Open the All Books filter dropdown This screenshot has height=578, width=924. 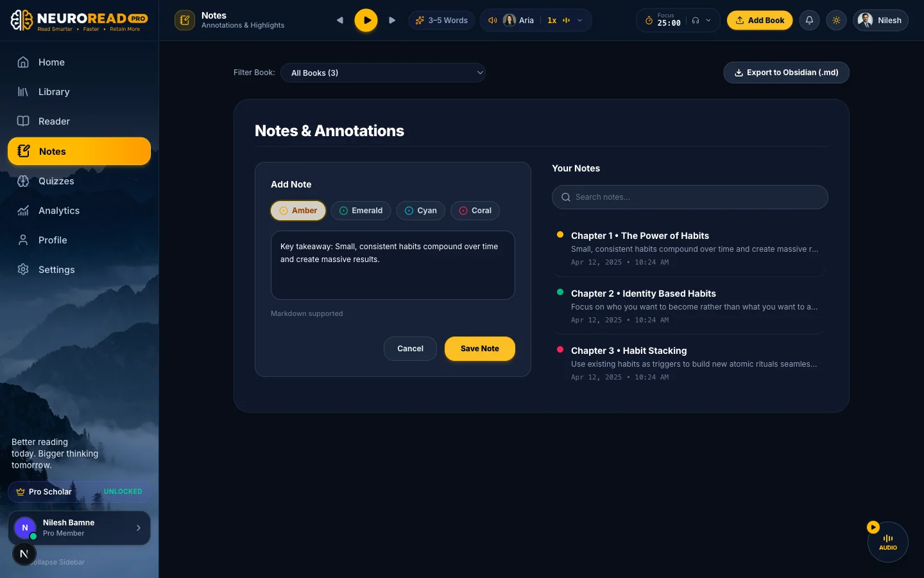click(x=383, y=73)
